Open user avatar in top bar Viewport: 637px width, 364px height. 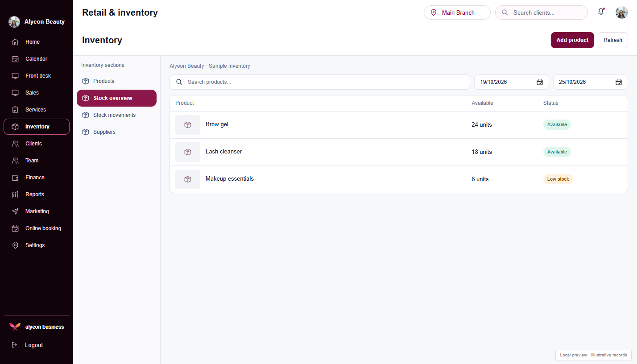[x=622, y=12]
